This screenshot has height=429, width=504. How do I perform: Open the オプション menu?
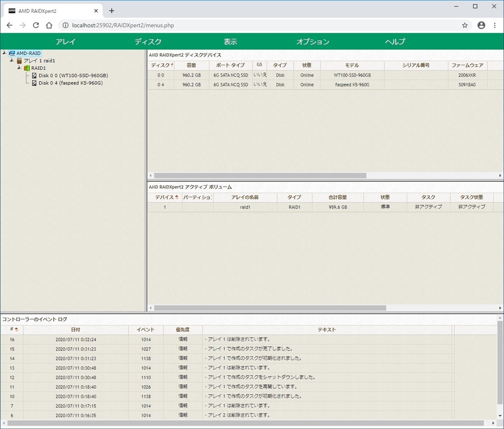313,42
